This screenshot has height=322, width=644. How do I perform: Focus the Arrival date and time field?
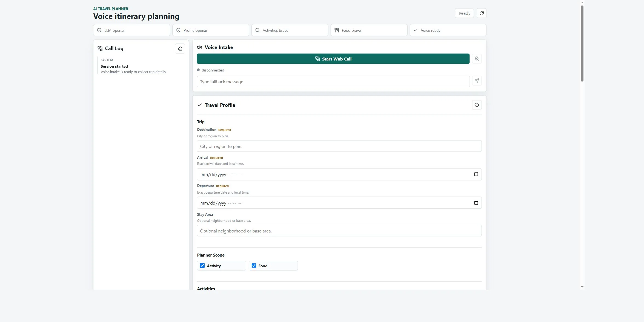(x=339, y=174)
